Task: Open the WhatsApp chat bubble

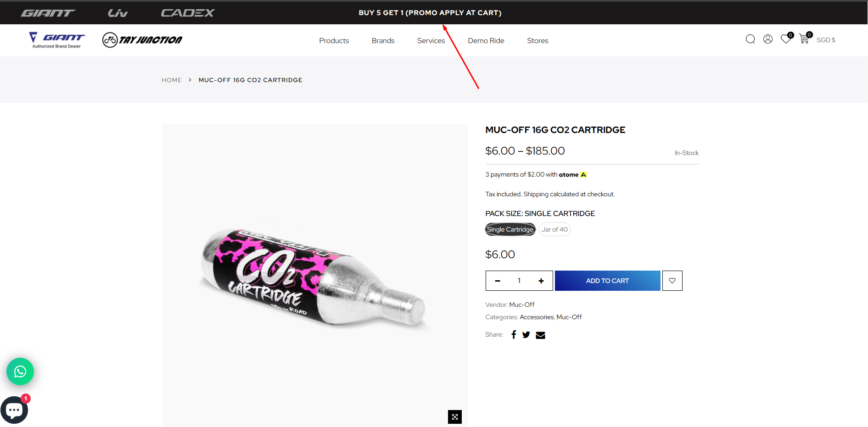Action: tap(20, 372)
